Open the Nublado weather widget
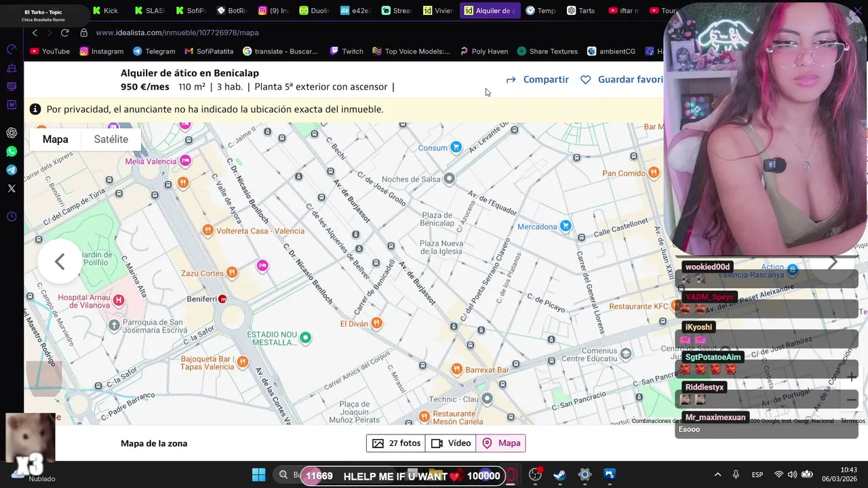The height and width of the screenshot is (488, 868). (34, 474)
